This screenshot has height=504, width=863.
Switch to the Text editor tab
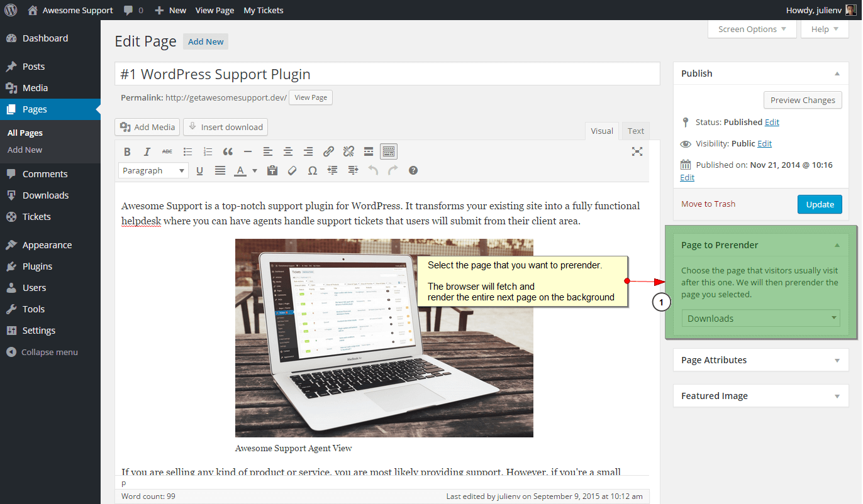point(636,131)
